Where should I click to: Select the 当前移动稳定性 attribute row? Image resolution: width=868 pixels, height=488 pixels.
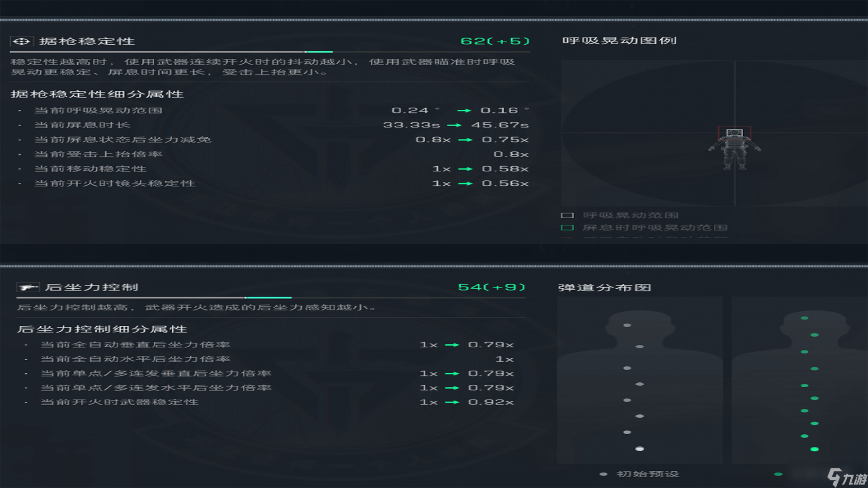pyautogui.click(x=90, y=169)
